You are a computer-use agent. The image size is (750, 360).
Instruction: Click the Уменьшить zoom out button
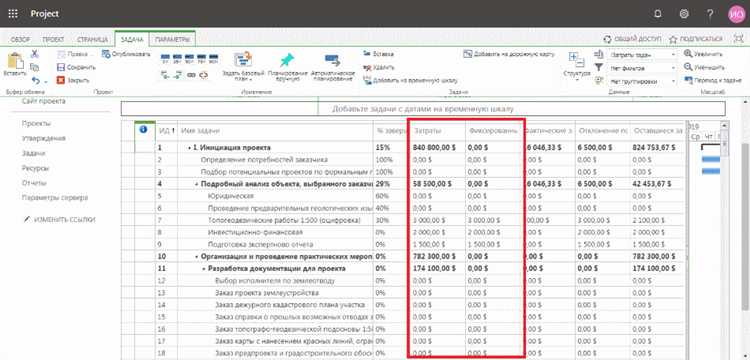coord(704,67)
